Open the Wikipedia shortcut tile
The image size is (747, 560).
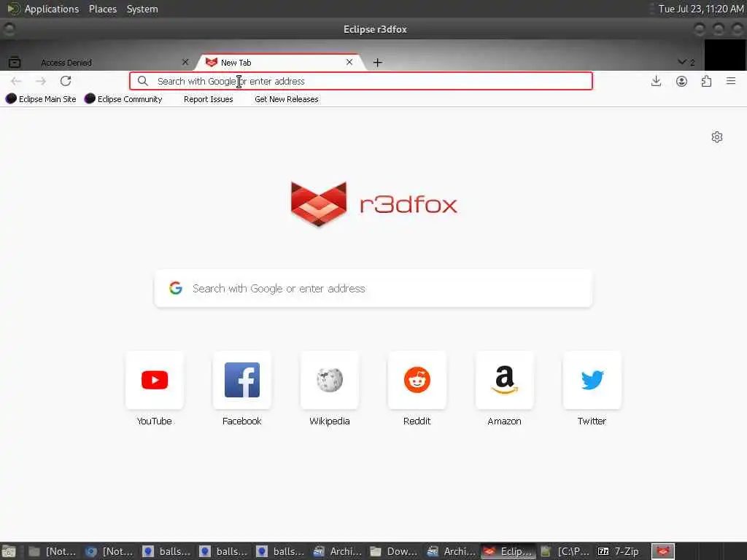click(x=330, y=379)
